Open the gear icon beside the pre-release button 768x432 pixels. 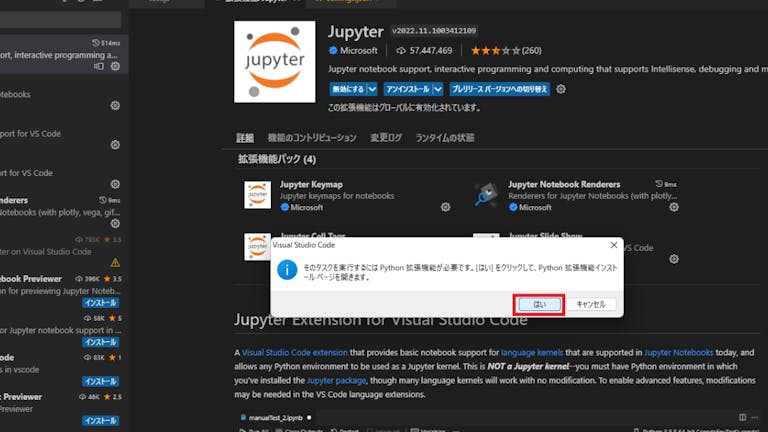(561, 89)
